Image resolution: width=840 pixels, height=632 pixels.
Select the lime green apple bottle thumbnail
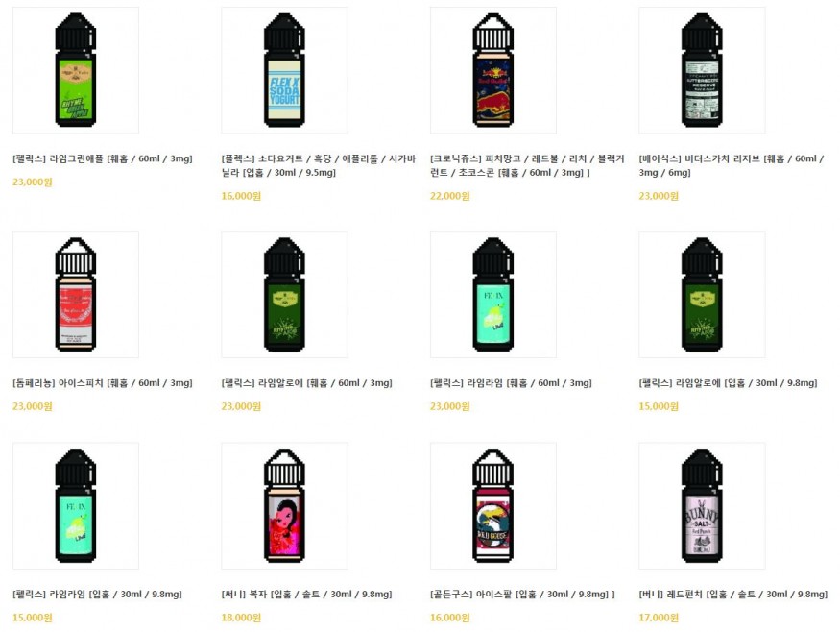pyautogui.click(x=76, y=70)
